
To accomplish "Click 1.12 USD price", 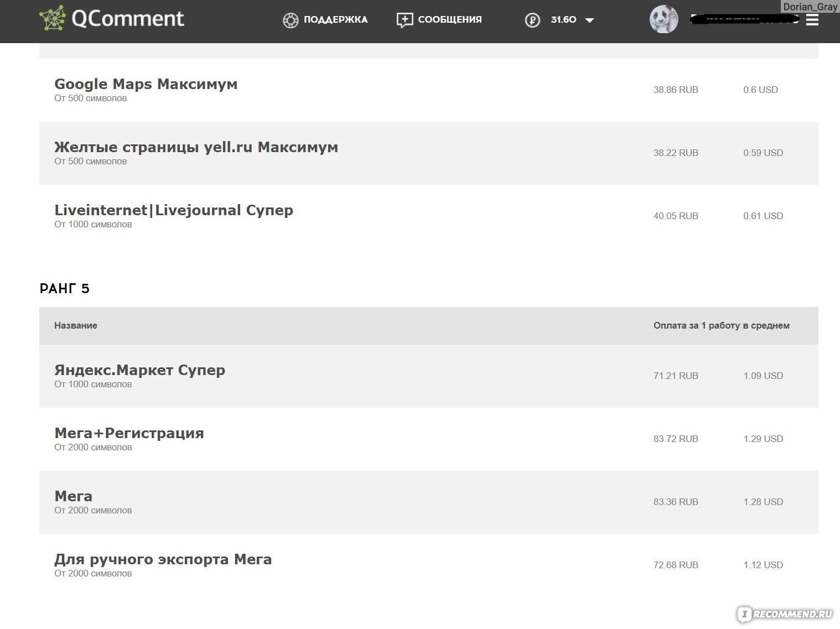I will coord(763,565).
